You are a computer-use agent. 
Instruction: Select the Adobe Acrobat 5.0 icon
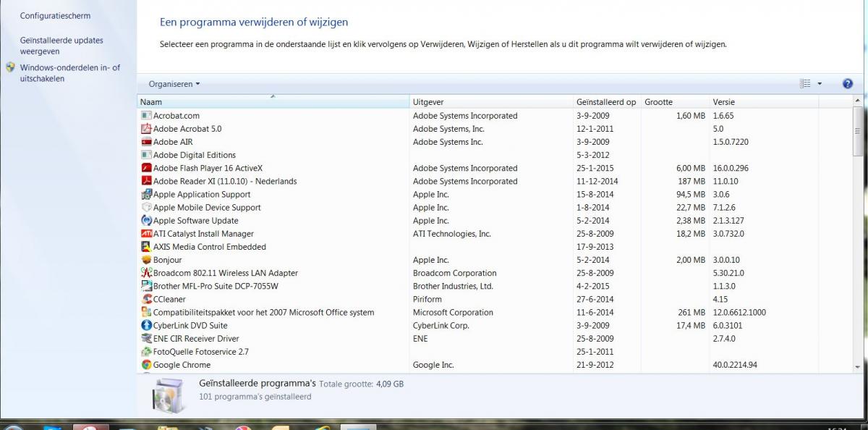click(147, 129)
